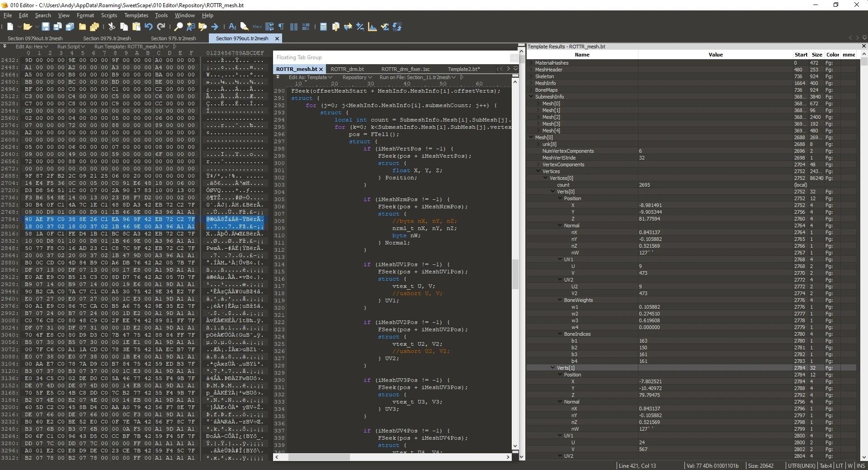Open Run on File: Section_11.tr2mesh dropdown
Screen dimensions: 868x470
417,77
